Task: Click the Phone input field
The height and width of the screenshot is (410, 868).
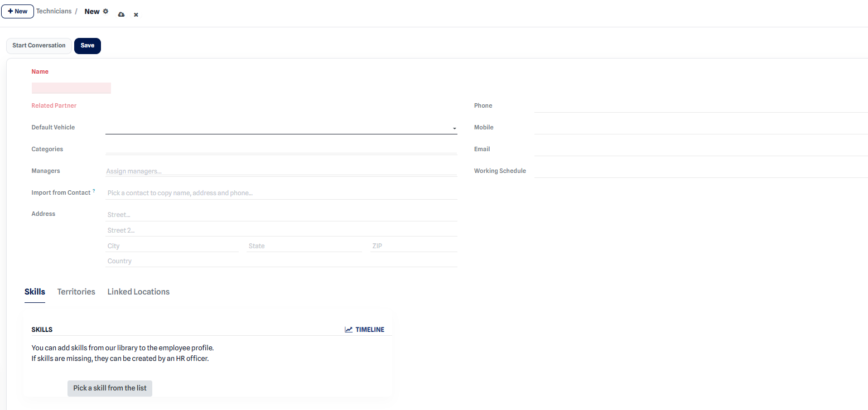Action: point(701,106)
